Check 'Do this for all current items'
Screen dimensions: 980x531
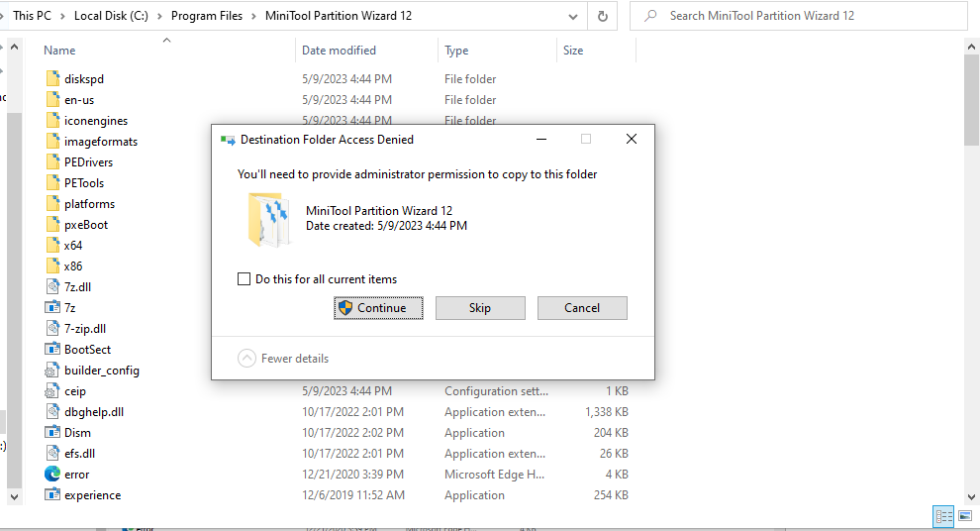[x=244, y=279]
